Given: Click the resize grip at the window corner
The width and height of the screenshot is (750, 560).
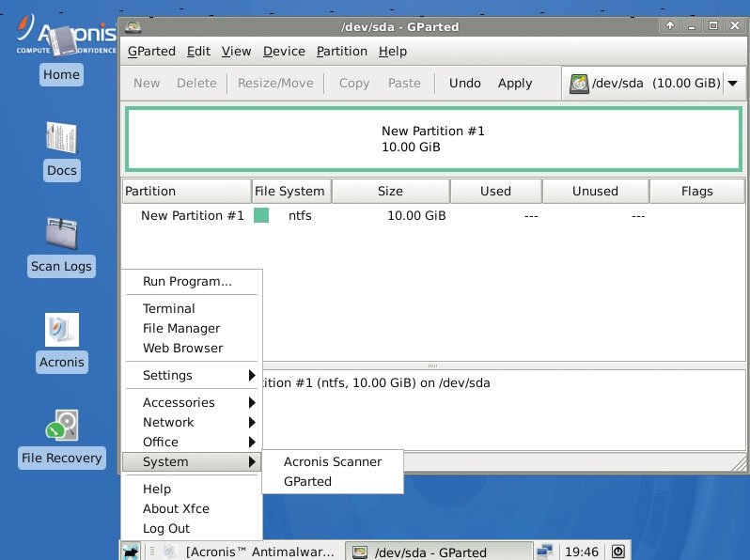Looking at the screenshot, I should click(x=739, y=463).
